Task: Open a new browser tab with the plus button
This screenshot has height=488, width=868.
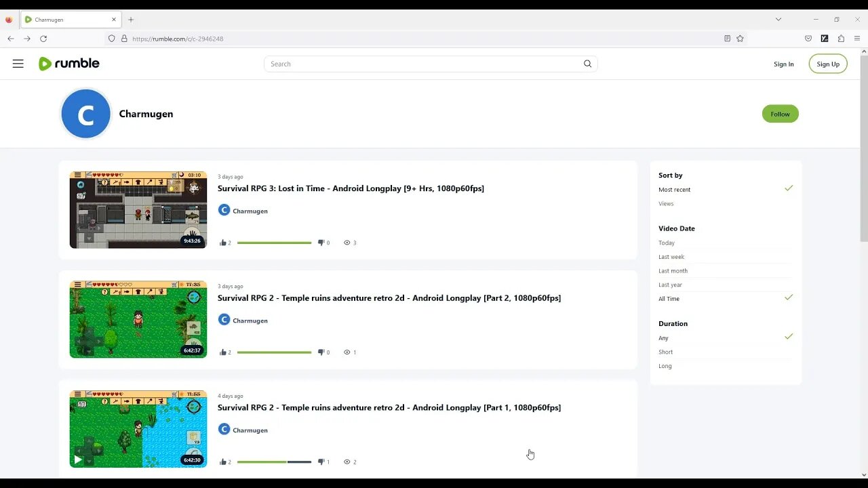Action: click(x=131, y=20)
